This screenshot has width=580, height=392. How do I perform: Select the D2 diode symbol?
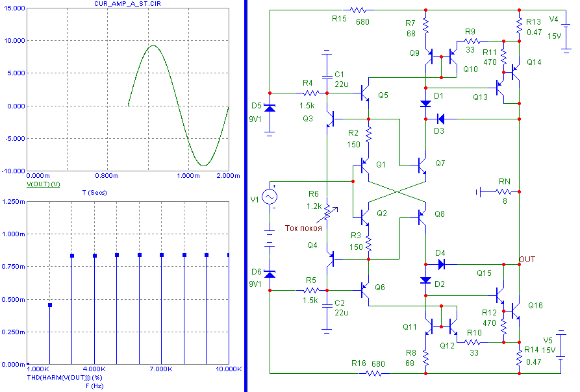click(426, 280)
